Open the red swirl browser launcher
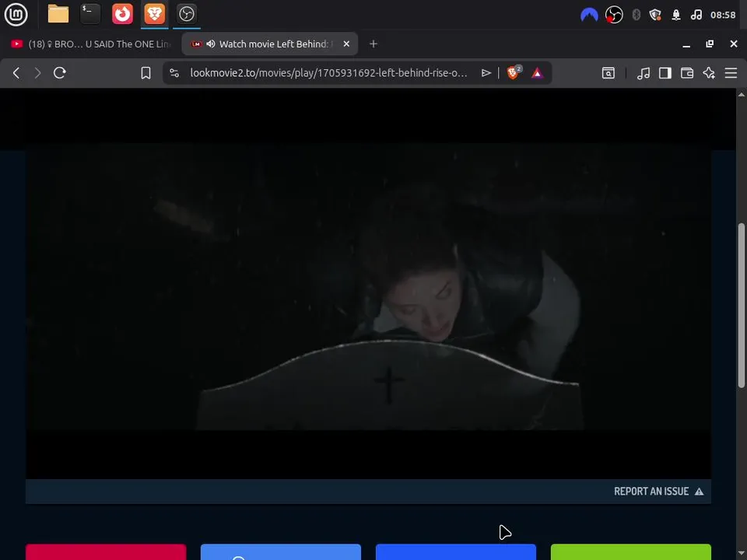 (x=122, y=14)
